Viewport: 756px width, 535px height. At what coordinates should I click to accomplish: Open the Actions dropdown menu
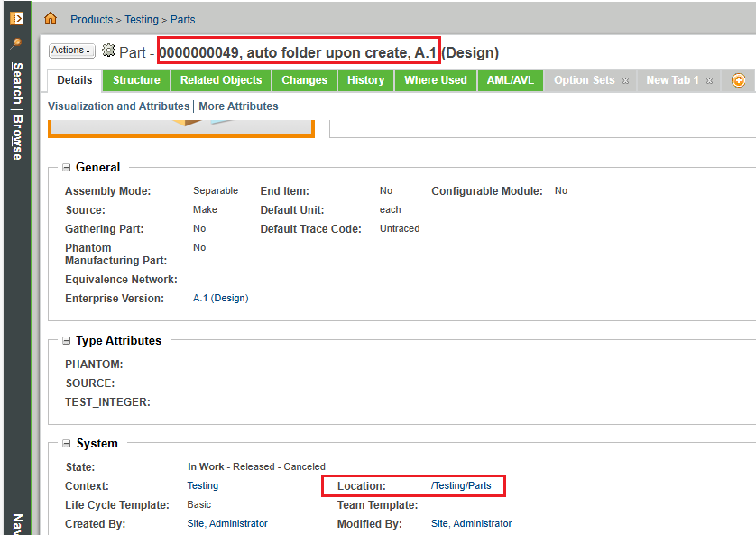click(x=71, y=51)
